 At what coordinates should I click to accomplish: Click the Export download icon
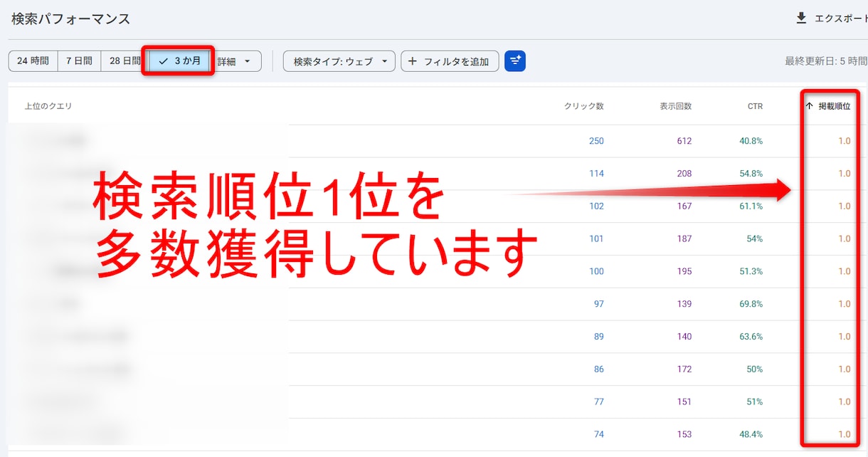pyautogui.click(x=802, y=18)
